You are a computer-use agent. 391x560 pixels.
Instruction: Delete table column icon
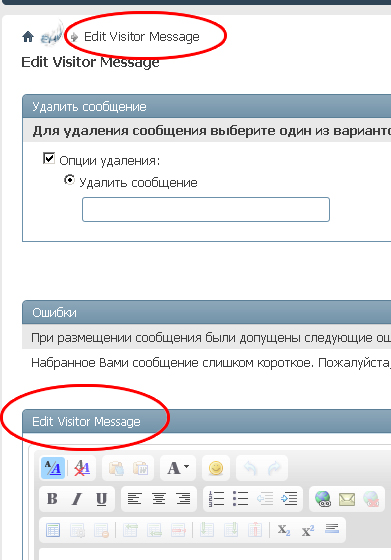(x=255, y=530)
